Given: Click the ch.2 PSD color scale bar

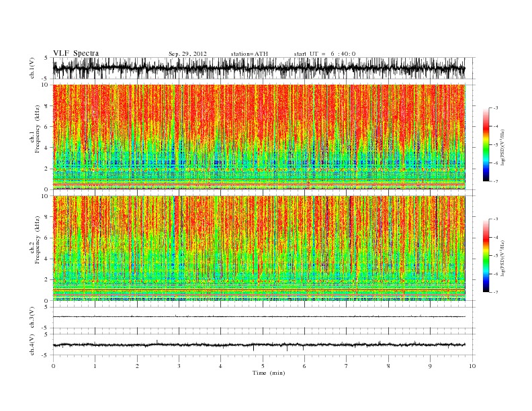Looking at the screenshot, I should click(x=486, y=255).
